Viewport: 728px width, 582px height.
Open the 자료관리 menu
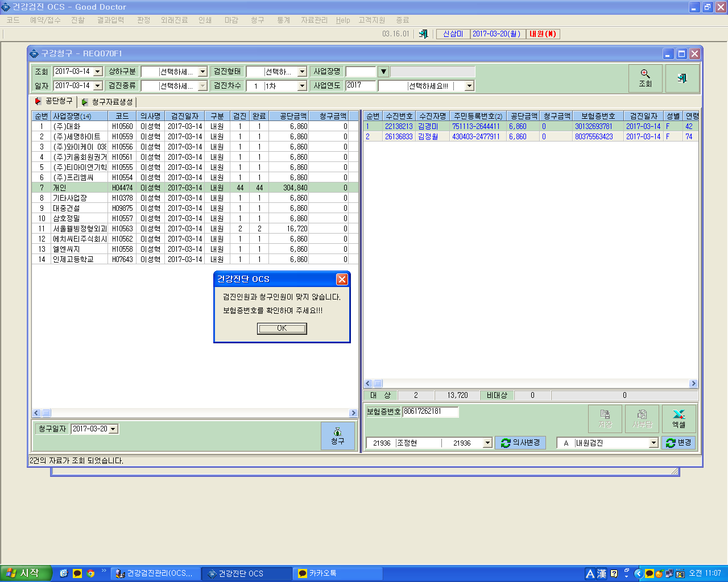314,20
